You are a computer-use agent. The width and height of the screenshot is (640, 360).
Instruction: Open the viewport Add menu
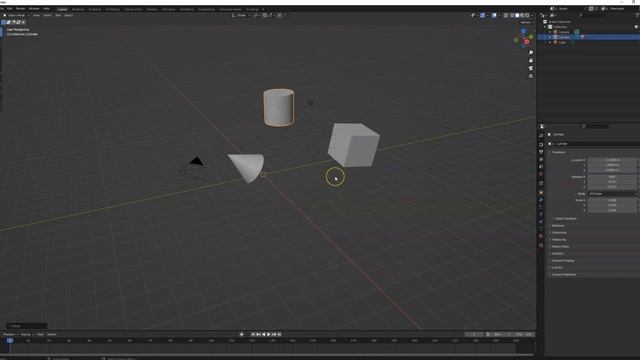click(58, 15)
